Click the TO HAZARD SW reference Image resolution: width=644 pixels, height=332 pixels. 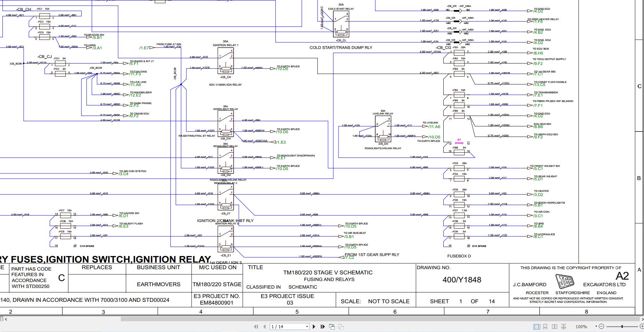coord(129,213)
